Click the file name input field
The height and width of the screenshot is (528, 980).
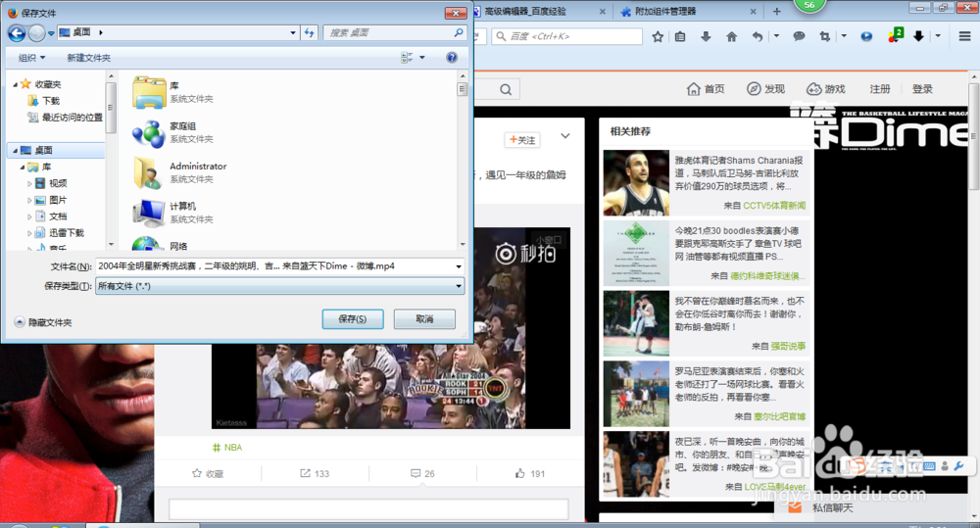pyautogui.click(x=274, y=266)
